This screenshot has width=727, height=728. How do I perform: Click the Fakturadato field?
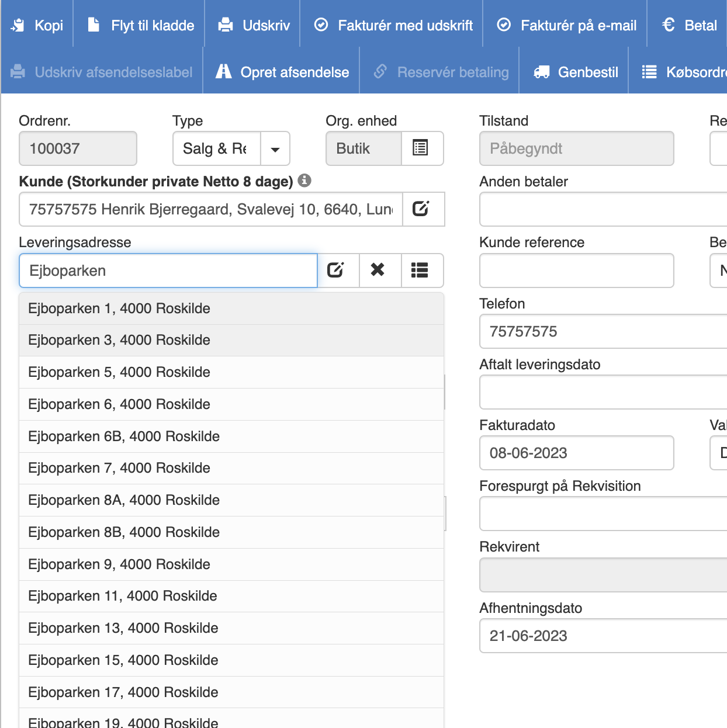(576, 453)
